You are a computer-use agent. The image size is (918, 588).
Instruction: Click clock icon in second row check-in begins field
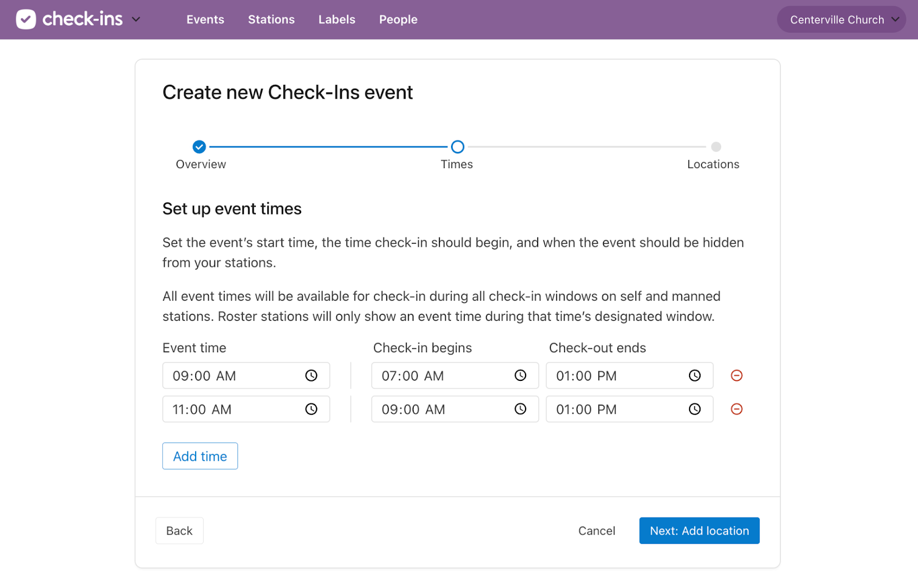[520, 409]
